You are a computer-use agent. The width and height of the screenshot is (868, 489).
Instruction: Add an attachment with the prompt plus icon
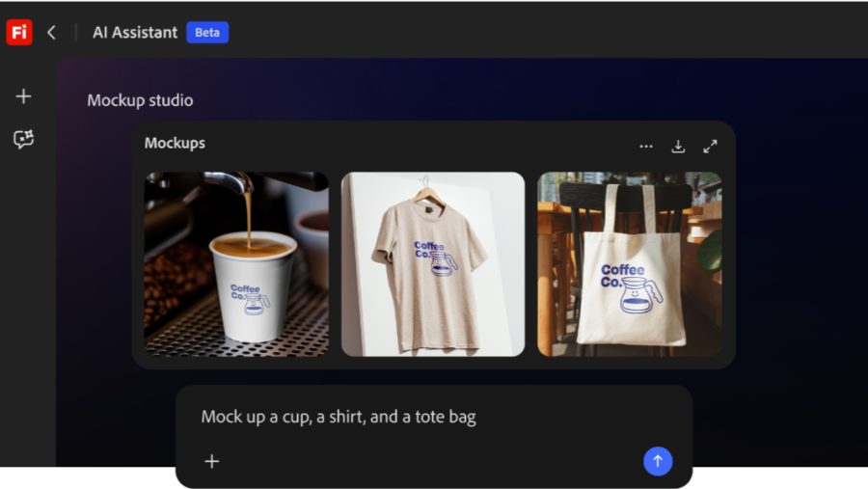point(212,461)
